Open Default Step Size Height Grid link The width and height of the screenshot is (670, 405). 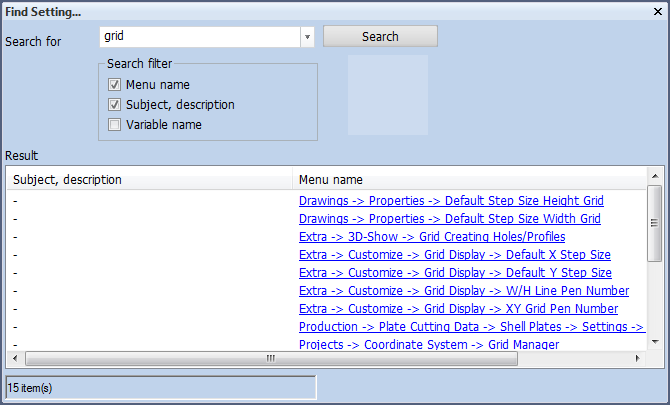[x=451, y=201]
